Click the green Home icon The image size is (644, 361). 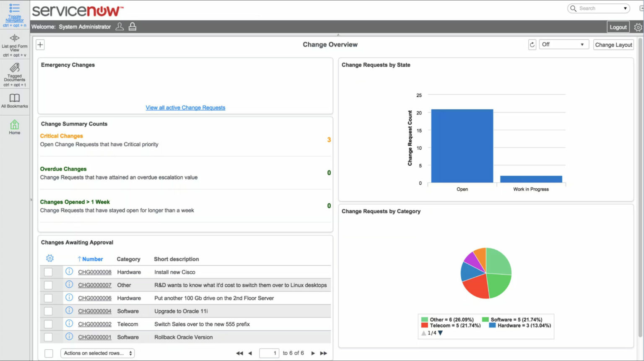click(x=14, y=125)
